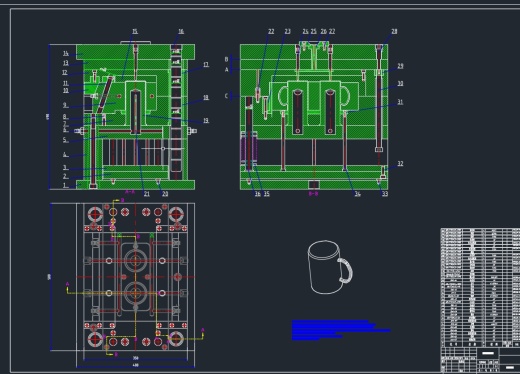520x374 pixels.
Task: Select part balloon number 33
Action: click(x=385, y=194)
